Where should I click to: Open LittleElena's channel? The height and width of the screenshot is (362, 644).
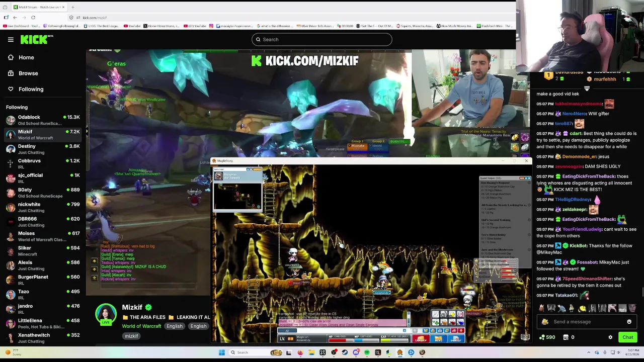(x=43, y=323)
